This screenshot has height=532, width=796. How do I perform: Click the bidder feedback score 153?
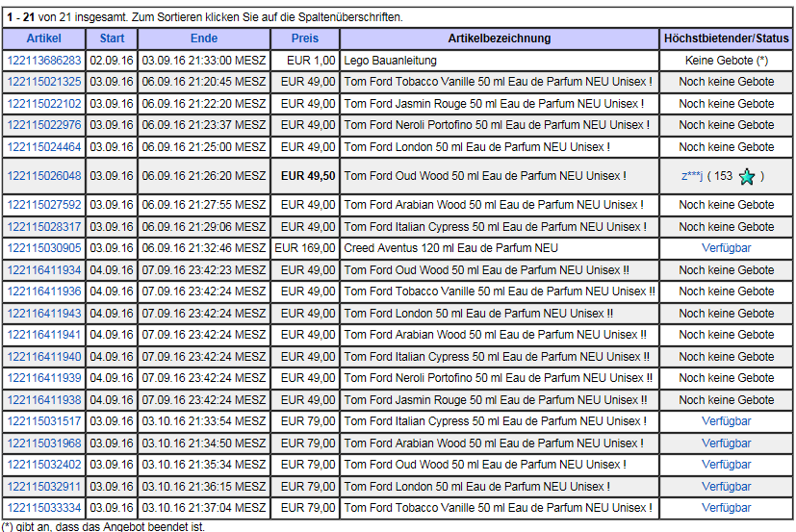click(724, 176)
